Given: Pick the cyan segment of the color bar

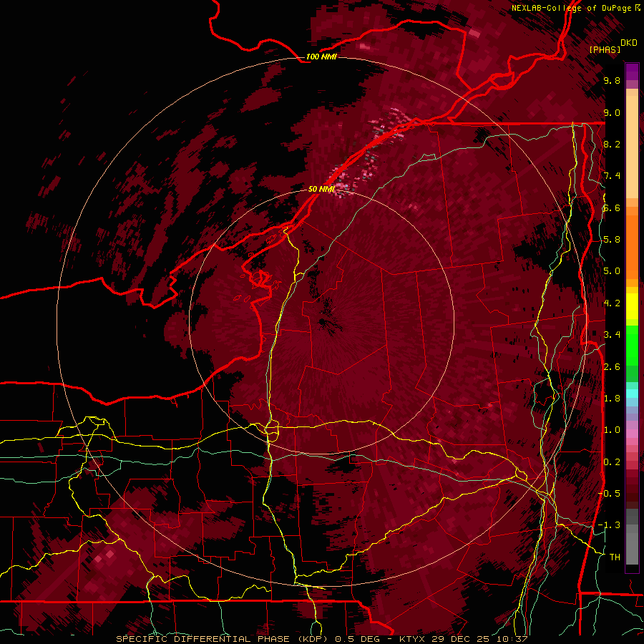Looking at the screenshot, I should coord(632,394).
